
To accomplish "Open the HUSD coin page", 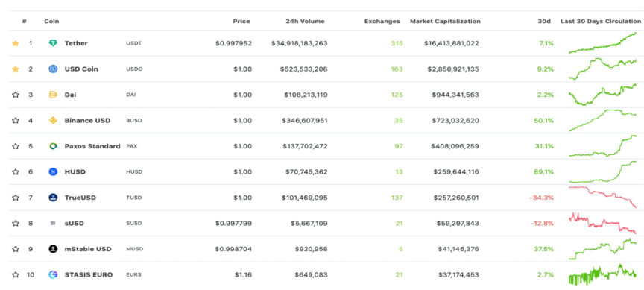I will tap(75, 171).
